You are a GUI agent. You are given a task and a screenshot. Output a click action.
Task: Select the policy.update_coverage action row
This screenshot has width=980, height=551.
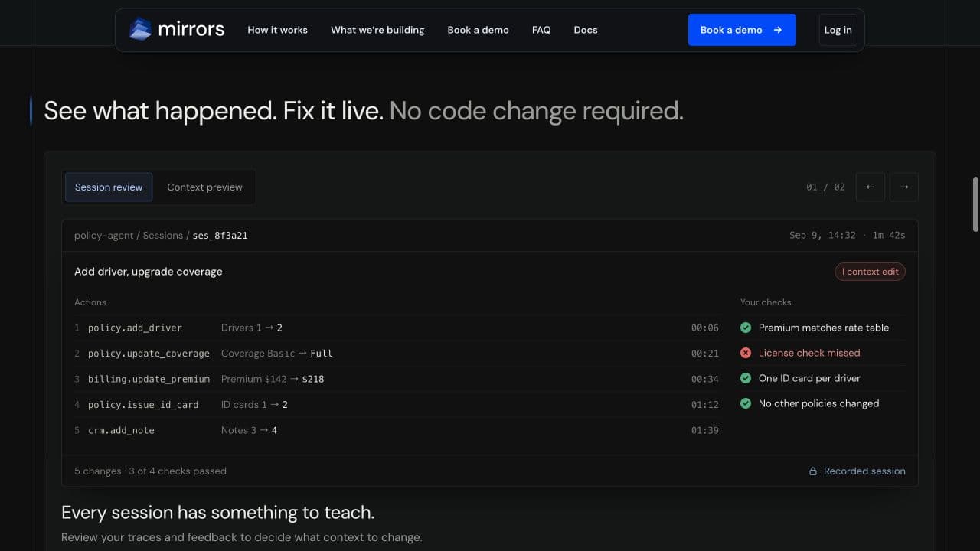(x=397, y=354)
